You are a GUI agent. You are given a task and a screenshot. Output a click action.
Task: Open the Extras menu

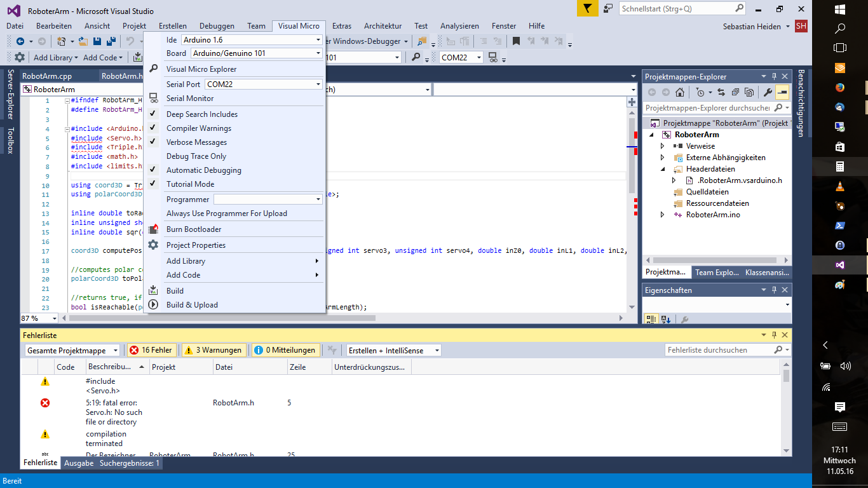(341, 26)
